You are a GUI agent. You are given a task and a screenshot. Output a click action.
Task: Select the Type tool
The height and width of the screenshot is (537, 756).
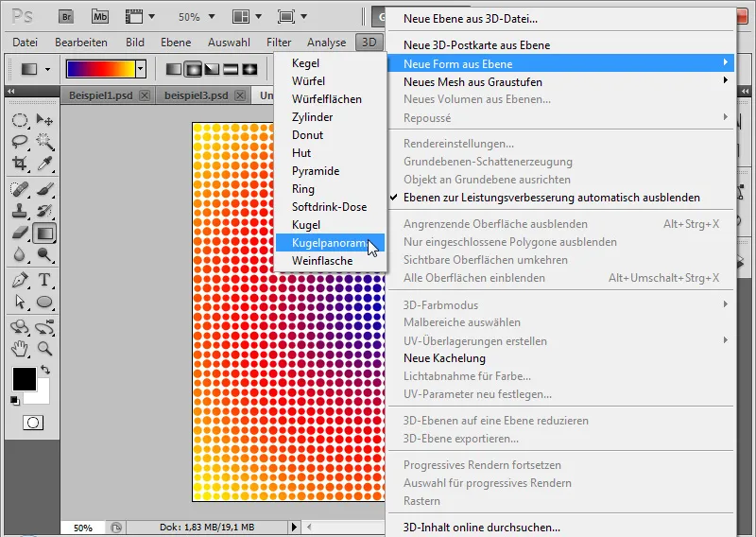click(x=44, y=280)
